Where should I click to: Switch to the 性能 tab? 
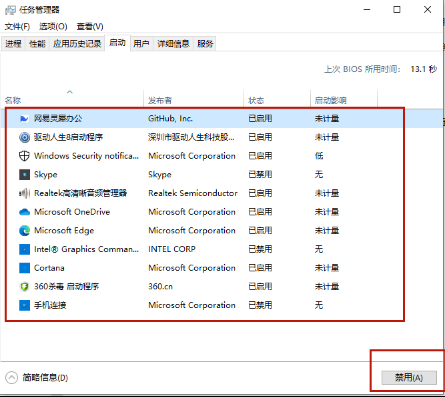pos(37,44)
